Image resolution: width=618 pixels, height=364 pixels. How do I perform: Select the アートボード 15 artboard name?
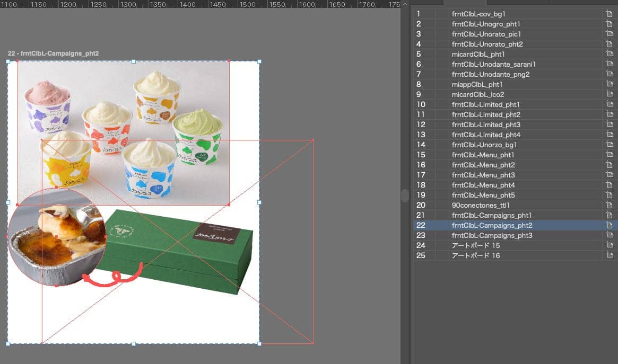click(476, 245)
